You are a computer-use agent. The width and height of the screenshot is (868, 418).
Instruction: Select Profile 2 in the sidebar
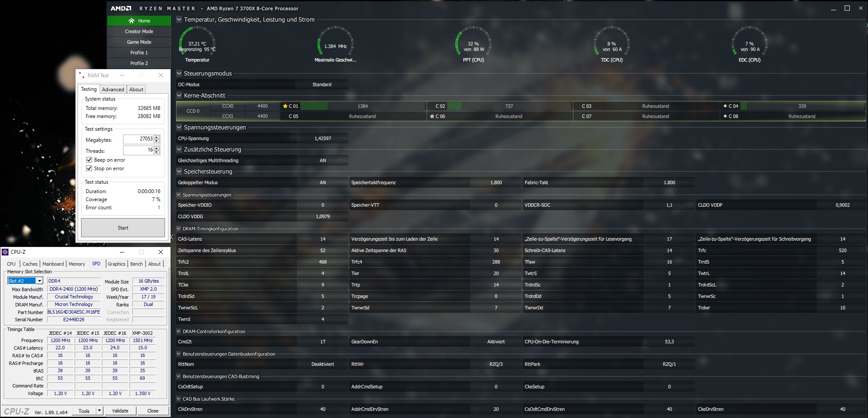click(139, 63)
